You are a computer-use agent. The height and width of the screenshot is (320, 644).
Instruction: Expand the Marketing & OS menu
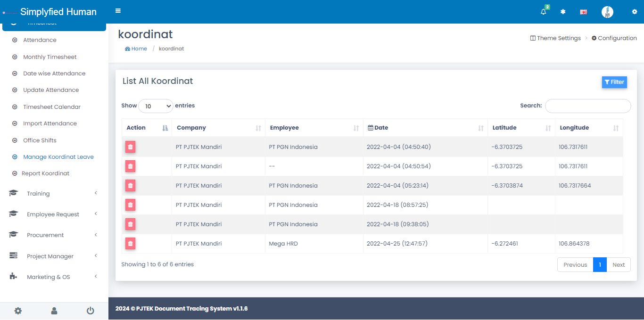point(53,277)
